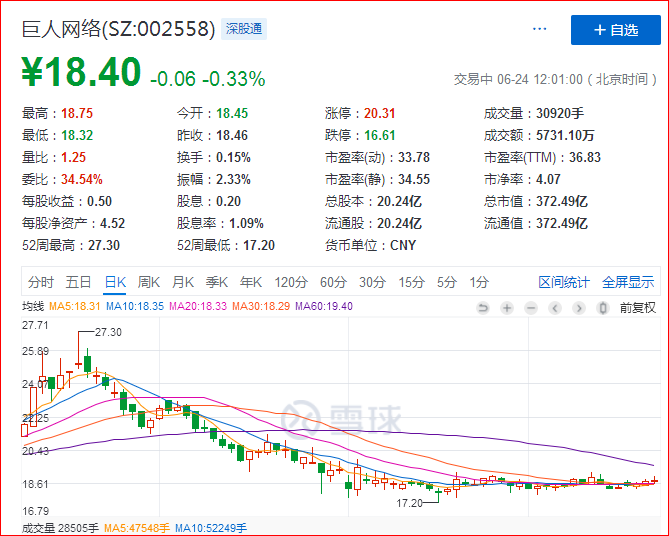Switch to the 60分 chart tab
The image size is (669, 536).
click(x=333, y=282)
